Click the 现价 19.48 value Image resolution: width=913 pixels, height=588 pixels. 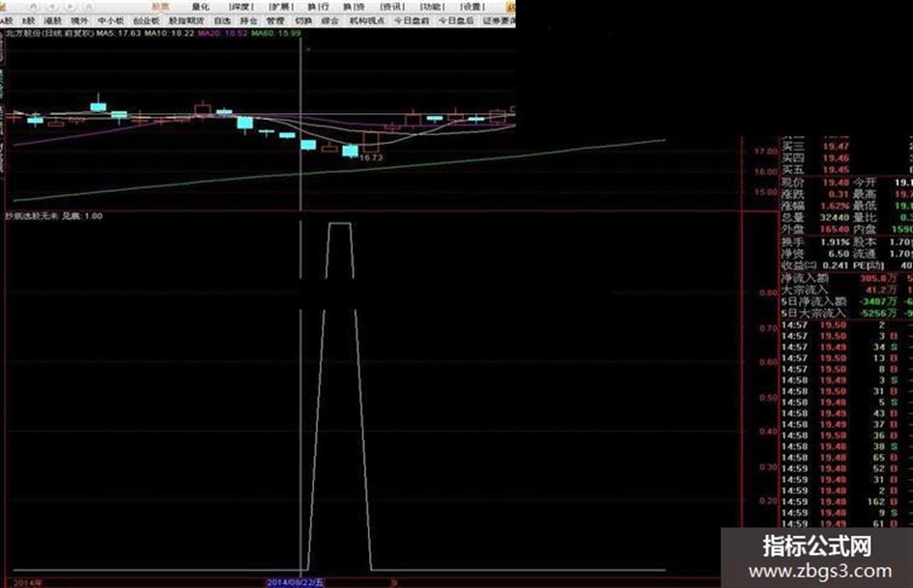click(x=836, y=182)
